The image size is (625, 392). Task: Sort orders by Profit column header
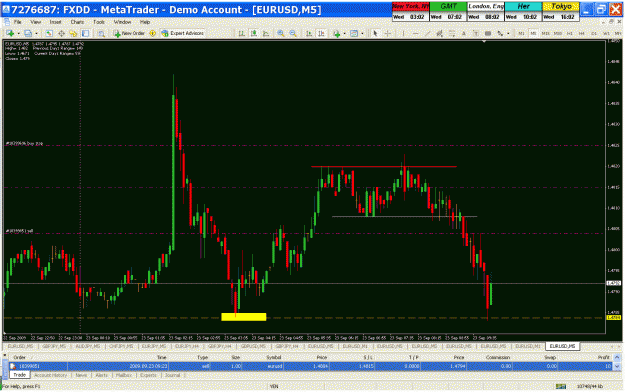(x=603, y=357)
